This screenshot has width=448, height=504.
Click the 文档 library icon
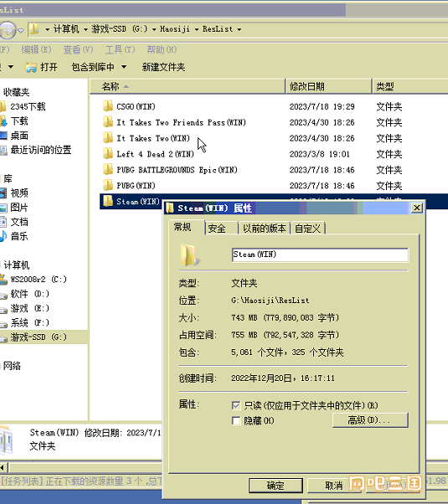pyautogui.click(x=3, y=222)
